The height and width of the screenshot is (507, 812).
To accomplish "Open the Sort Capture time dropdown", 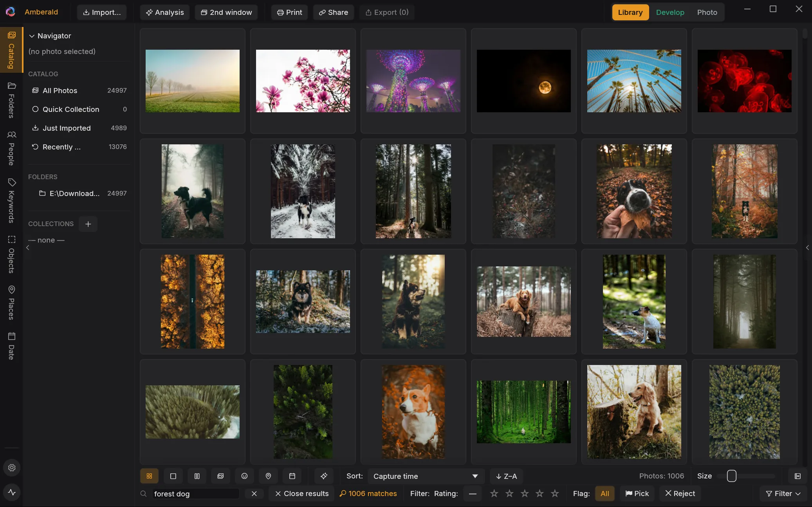I will (426, 476).
